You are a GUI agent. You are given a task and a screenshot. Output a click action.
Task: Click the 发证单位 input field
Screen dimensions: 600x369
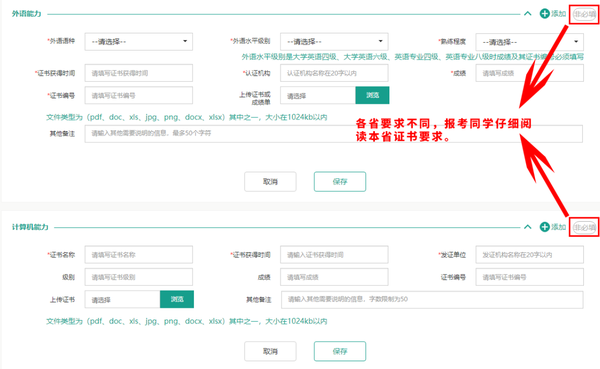click(530, 255)
